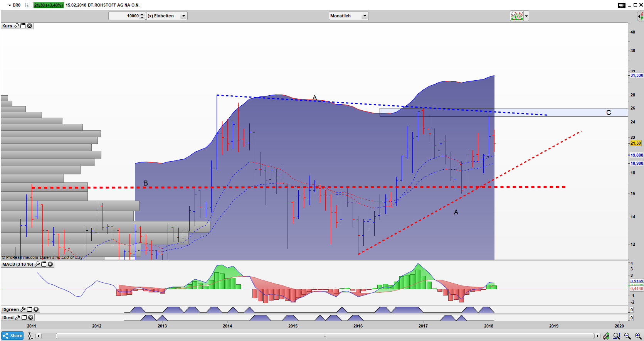
Task: Increase the 10000 units stepper value
Action: 142,14
